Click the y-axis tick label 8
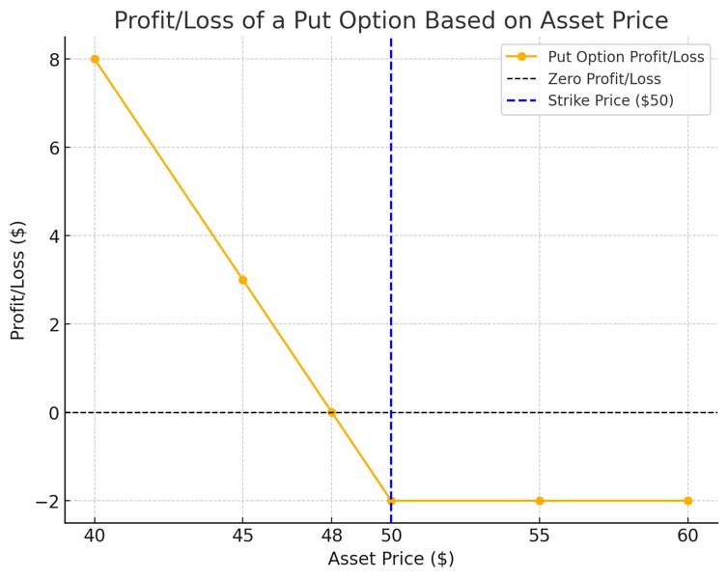The image size is (728, 579). 54,59
